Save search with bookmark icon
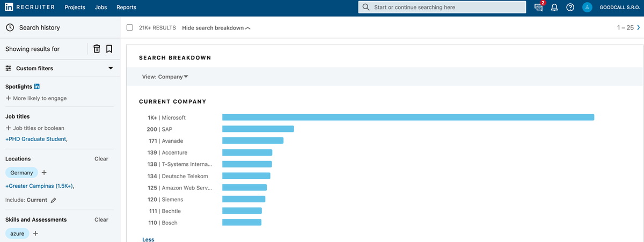This screenshot has width=644, height=242. pos(109,49)
